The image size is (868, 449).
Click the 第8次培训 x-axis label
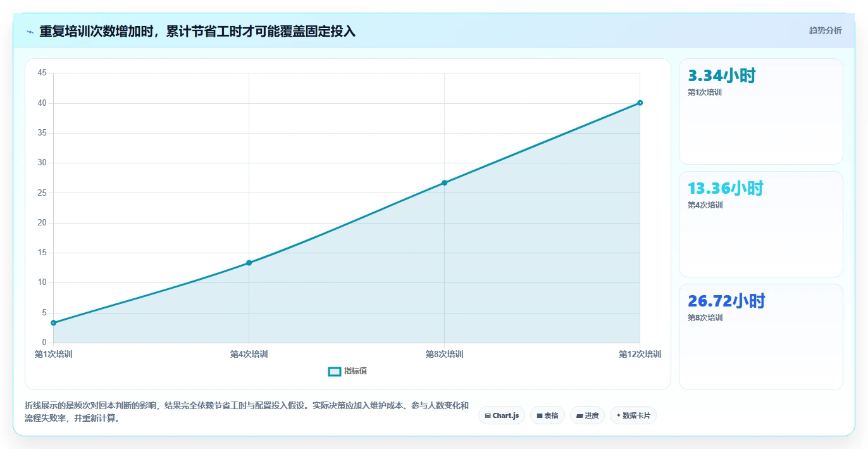coord(444,355)
